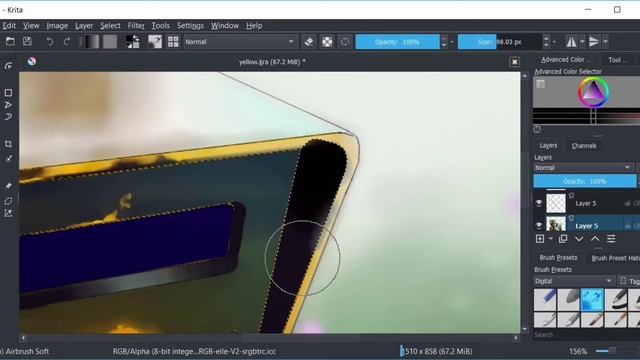
Task: Add a new layer with the plus icon
Action: point(540,239)
